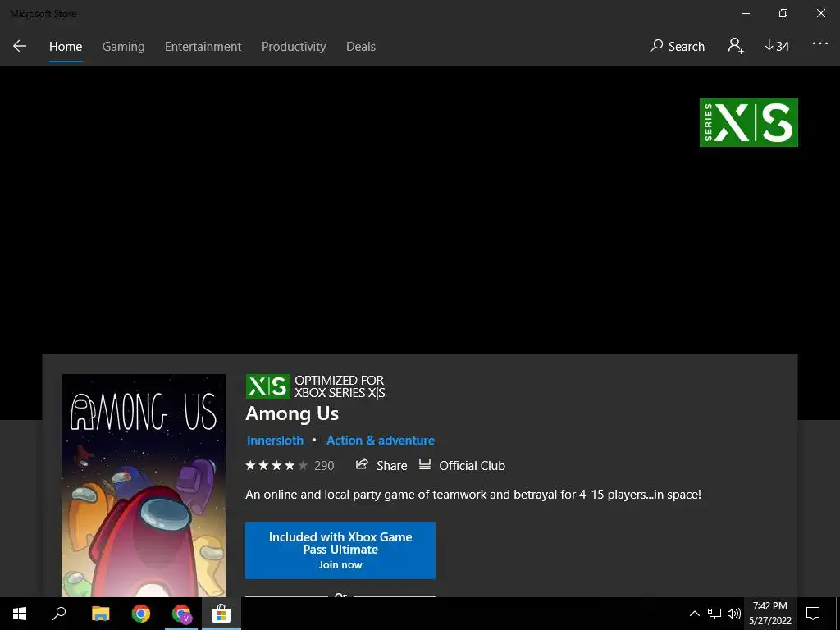Click the game description about teamwork and betrayal
This screenshot has width=840, height=630.
(x=473, y=495)
